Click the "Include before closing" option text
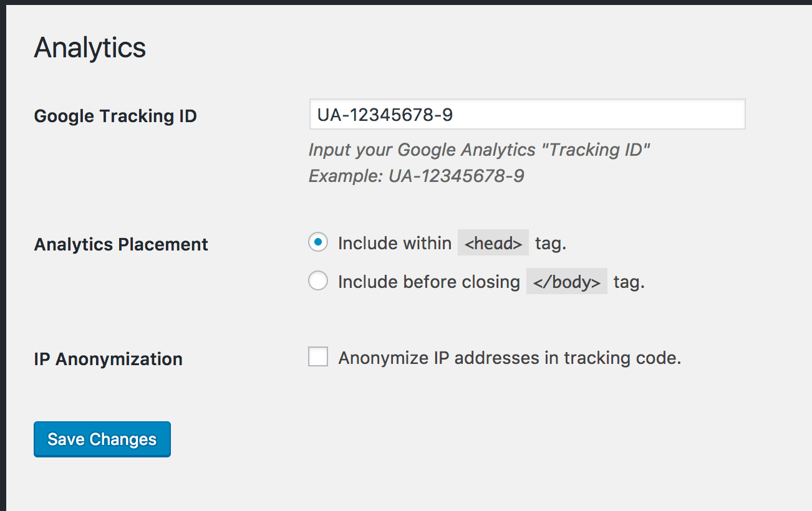This screenshot has height=511, width=812. click(429, 282)
